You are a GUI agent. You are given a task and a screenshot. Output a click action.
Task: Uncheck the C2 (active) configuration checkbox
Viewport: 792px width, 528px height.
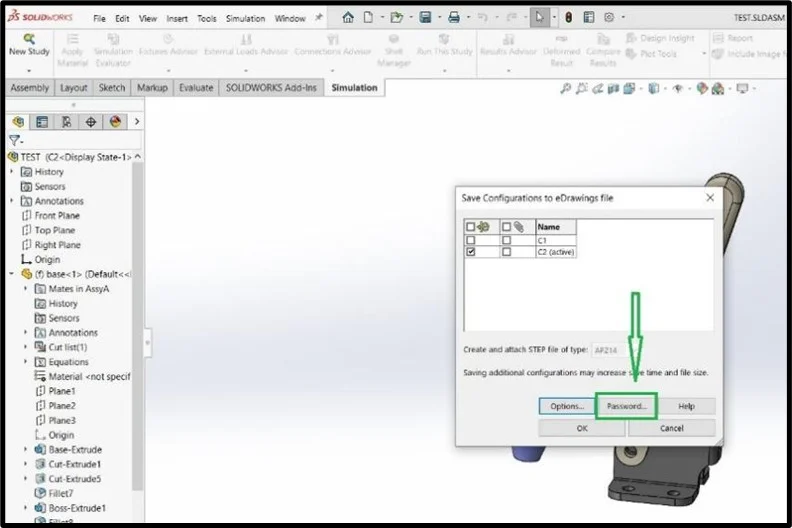tap(471, 252)
